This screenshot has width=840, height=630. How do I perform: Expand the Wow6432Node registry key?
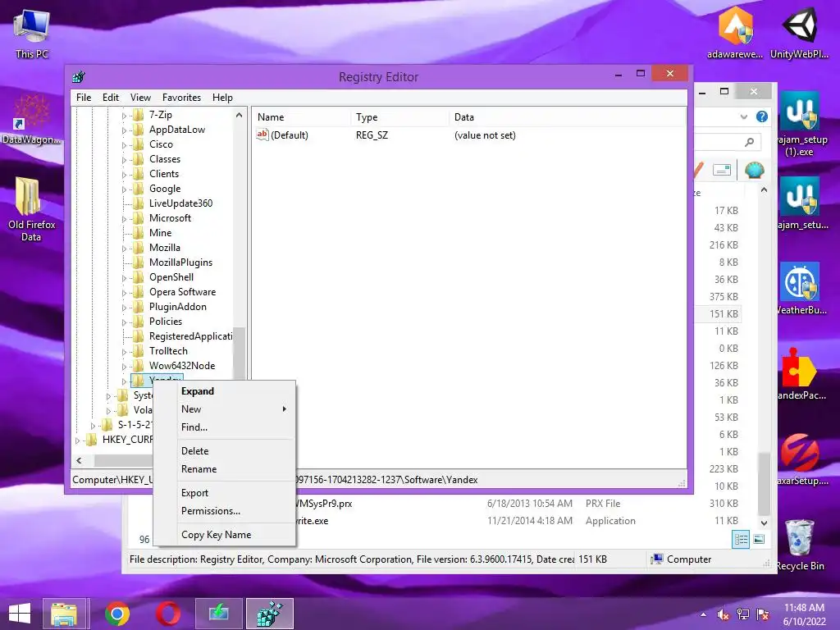[x=125, y=367]
